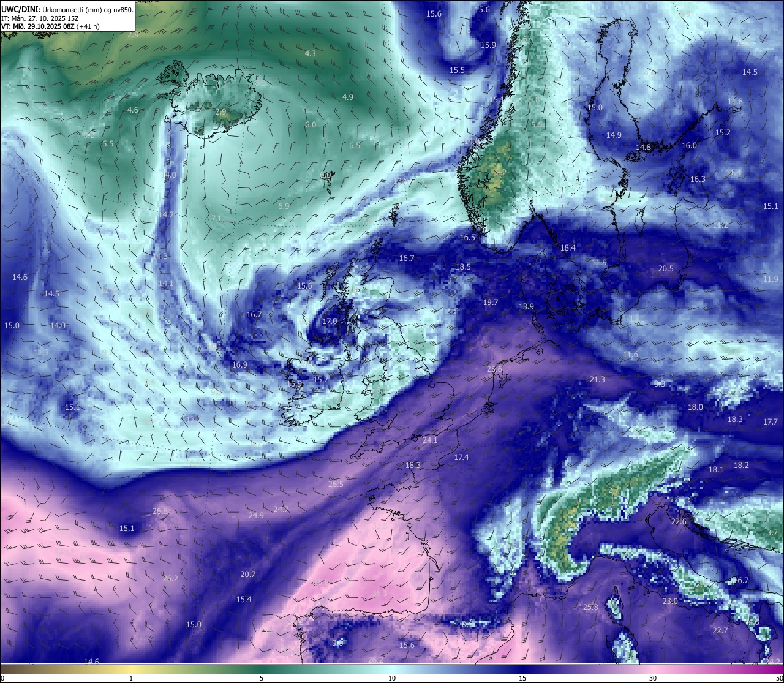Screen dimensions: 784x683
Task: Click the 20.7 map value
Action: tap(248, 574)
